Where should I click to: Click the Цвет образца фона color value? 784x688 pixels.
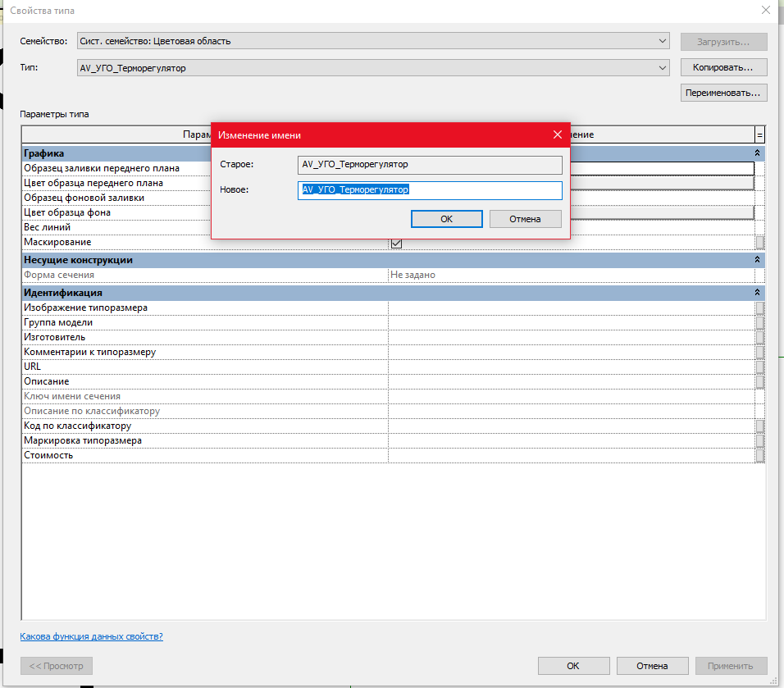[x=662, y=212]
